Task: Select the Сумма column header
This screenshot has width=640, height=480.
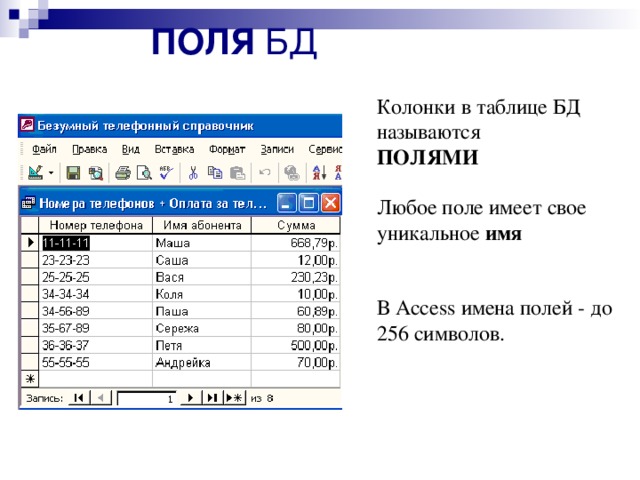Action: (x=296, y=225)
